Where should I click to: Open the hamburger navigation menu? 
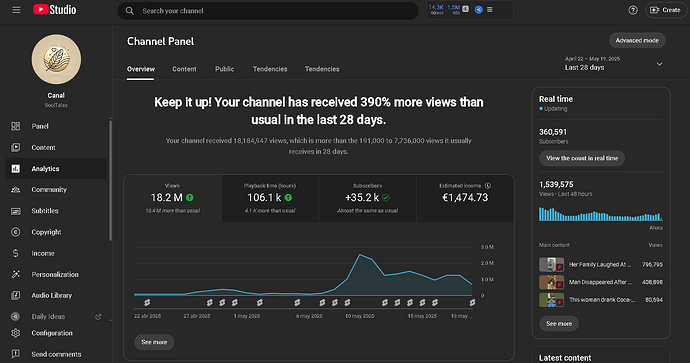16,10
